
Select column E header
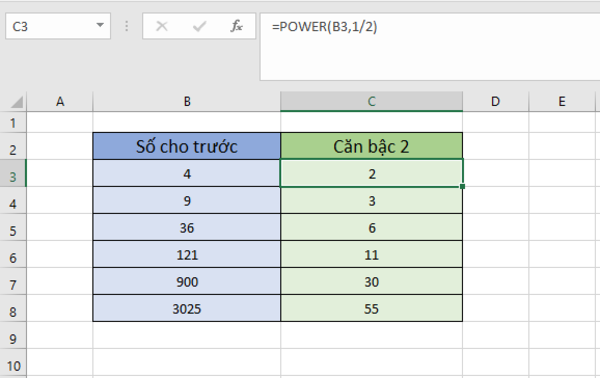[x=561, y=102]
